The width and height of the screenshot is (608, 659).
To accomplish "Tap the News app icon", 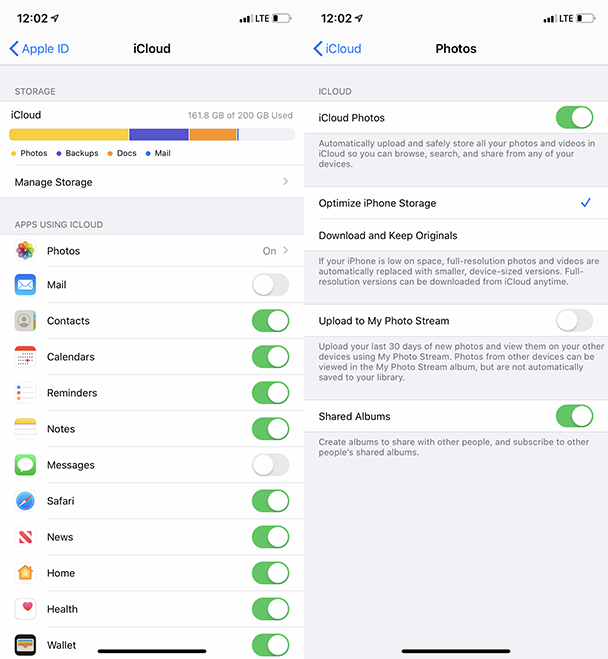I will [x=25, y=537].
